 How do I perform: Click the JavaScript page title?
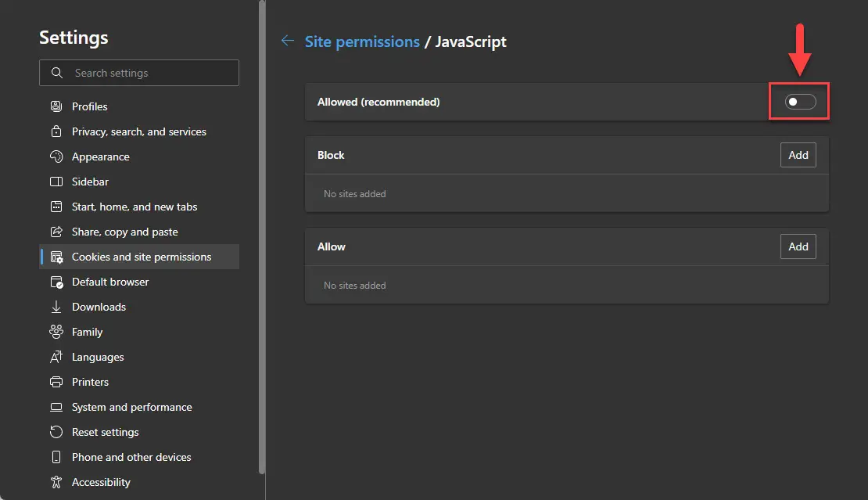pos(471,41)
